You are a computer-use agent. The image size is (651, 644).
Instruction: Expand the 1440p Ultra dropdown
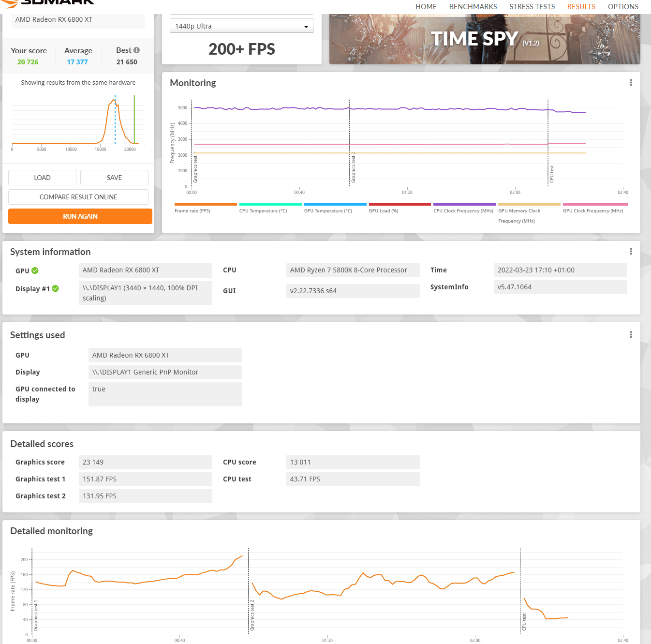click(242, 26)
